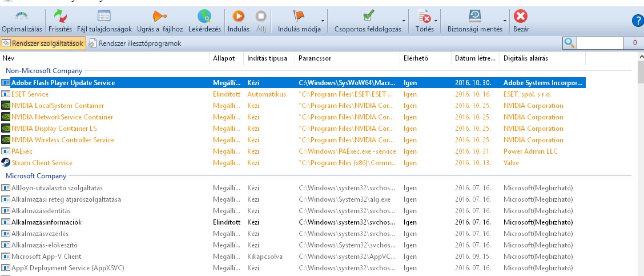The image size is (644, 276).
Task: Select Microsoft App-V Client row
Action: click(293, 257)
